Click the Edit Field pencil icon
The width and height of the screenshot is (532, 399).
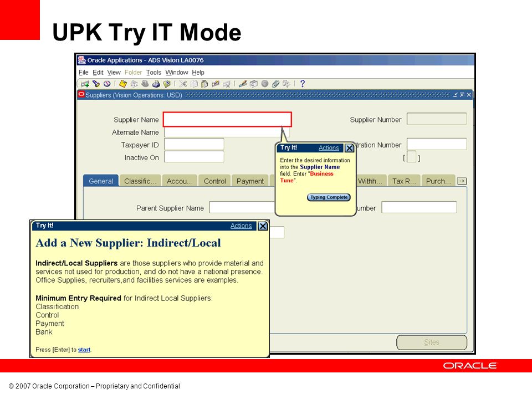click(242, 84)
